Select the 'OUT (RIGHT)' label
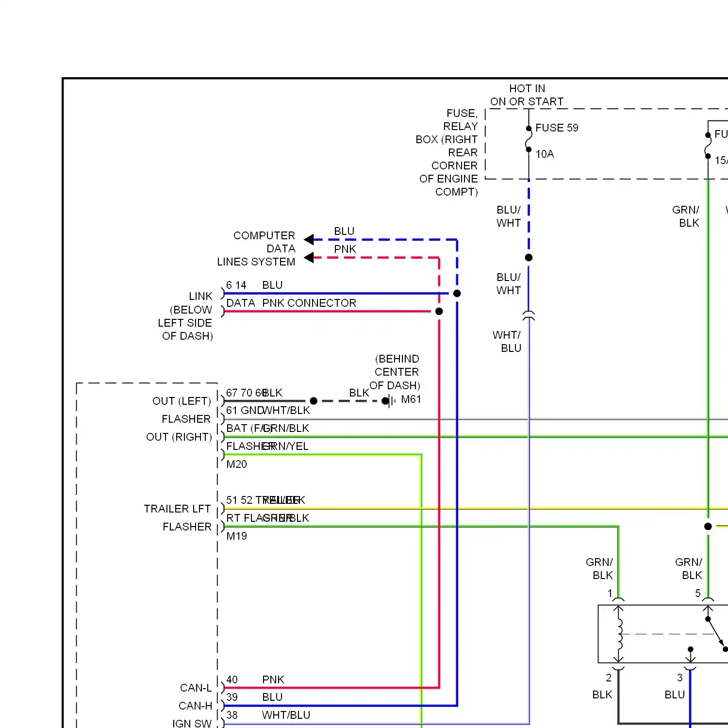 [x=179, y=437]
